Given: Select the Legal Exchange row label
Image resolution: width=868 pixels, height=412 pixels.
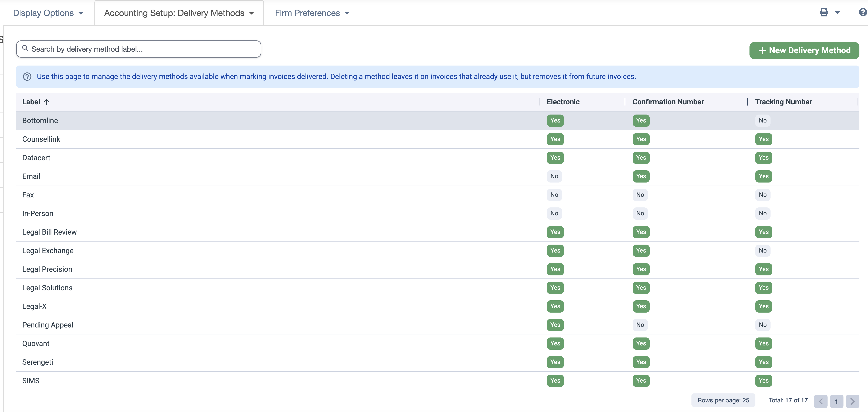Looking at the screenshot, I should (48, 251).
